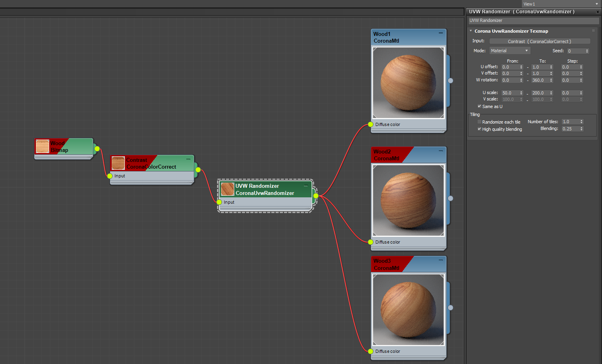Click the W rotation To field showing 360.0
This screenshot has width=602, height=364.
click(x=540, y=80)
